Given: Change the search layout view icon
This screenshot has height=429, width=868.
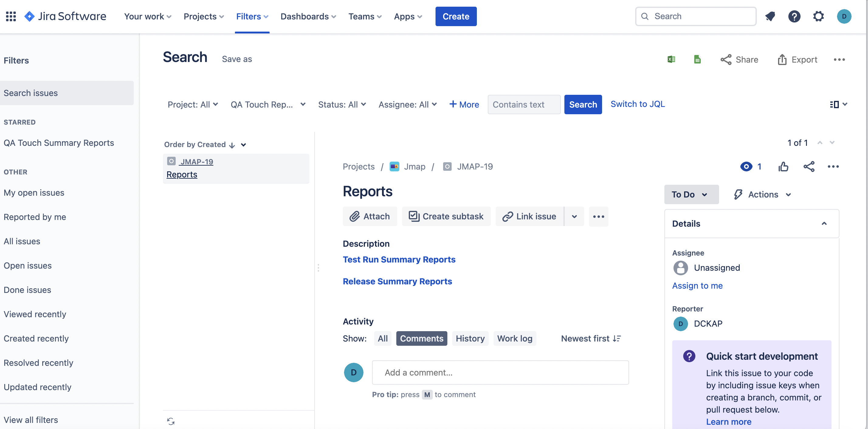Looking at the screenshot, I should click(838, 105).
